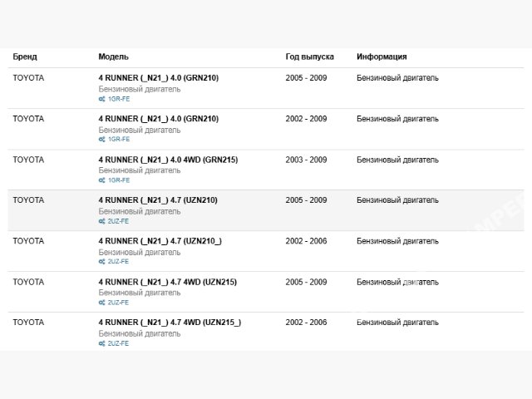532x399 pixels.
Task: Click the engine icon beside 2UZ-FE under UZN215_ model
Action: [x=101, y=342]
